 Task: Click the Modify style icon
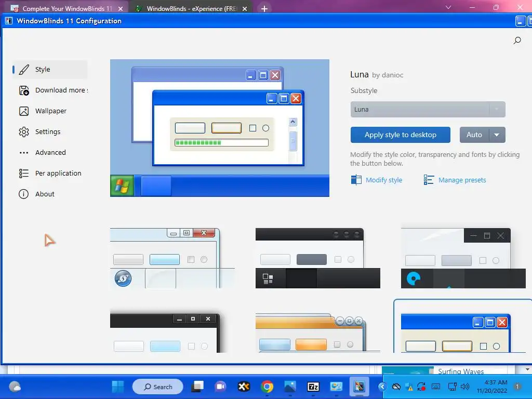tap(356, 180)
